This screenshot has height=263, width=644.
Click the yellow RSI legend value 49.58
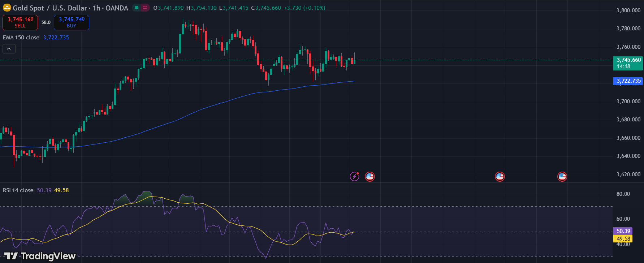tap(61, 190)
